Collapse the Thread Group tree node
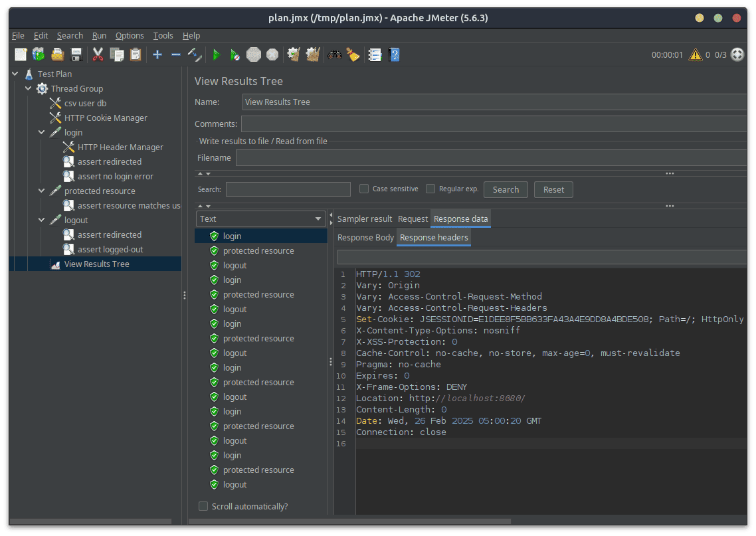 29,88
